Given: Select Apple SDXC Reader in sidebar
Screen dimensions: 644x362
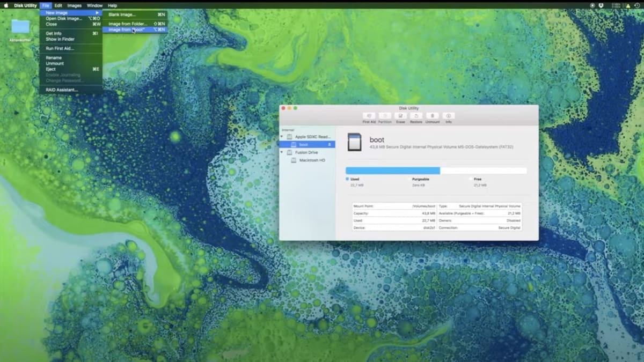Looking at the screenshot, I should tap(308, 137).
